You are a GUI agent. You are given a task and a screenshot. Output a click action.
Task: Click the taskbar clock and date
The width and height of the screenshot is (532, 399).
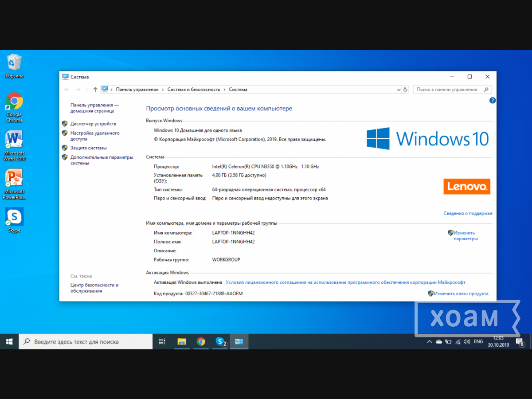tap(498, 341)
